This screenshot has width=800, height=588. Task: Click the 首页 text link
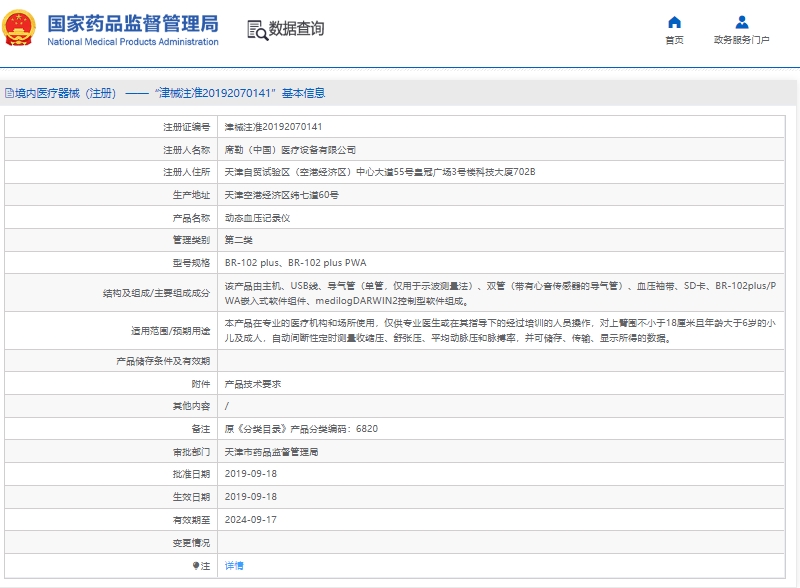tap(674, 40)
